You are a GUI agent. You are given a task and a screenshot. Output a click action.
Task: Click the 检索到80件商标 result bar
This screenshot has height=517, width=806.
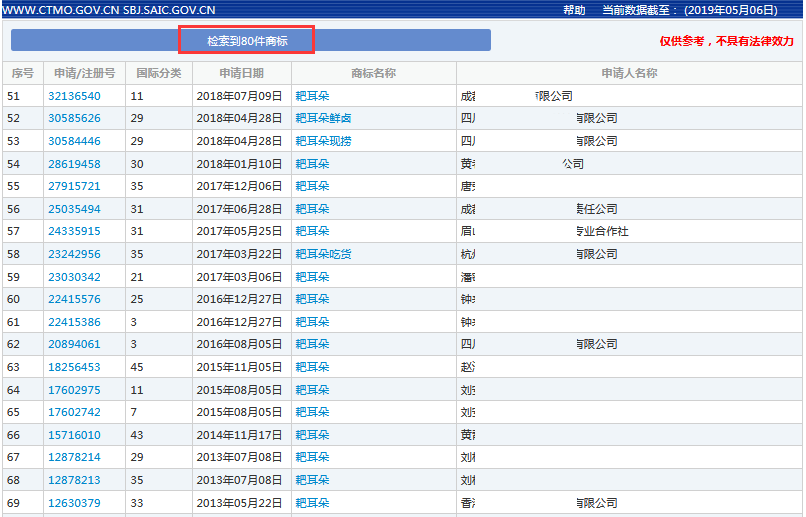(251, 40)
